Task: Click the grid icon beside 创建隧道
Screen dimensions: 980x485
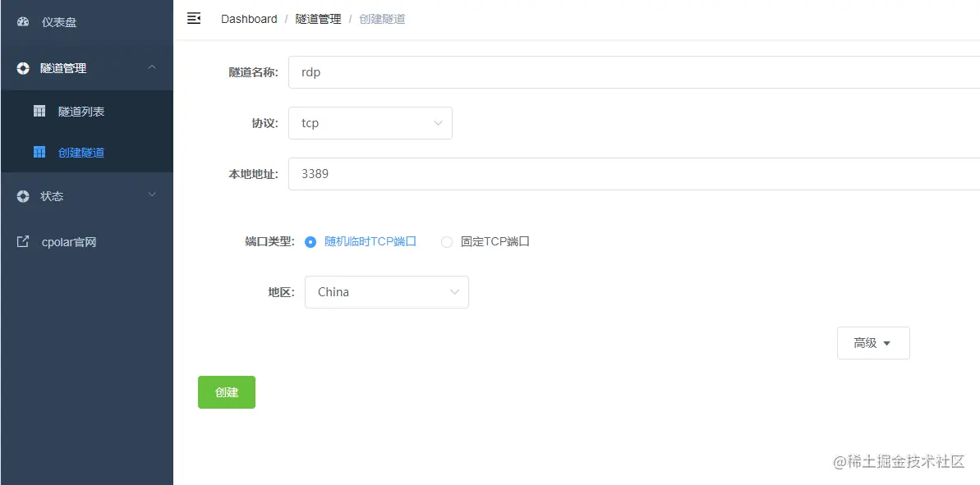Action: pyautogui.click(x=39, y=153)
